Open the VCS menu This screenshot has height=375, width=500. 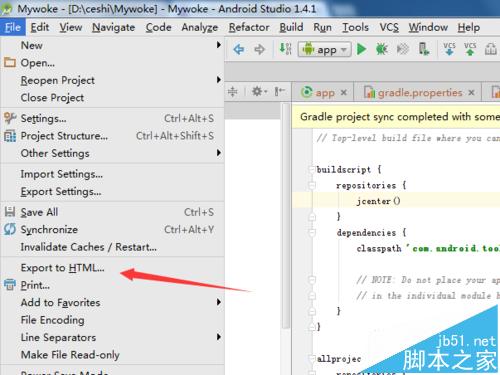pyautogui.click(x=389, y=27)
